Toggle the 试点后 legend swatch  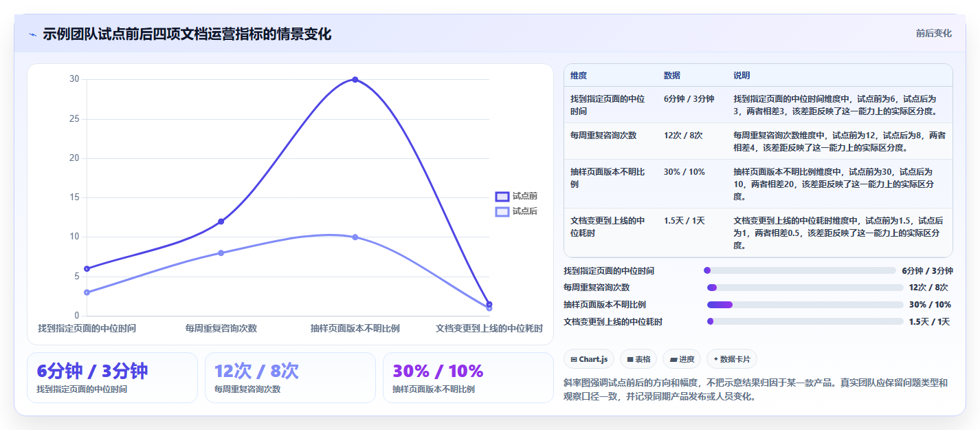click(502, 211)
